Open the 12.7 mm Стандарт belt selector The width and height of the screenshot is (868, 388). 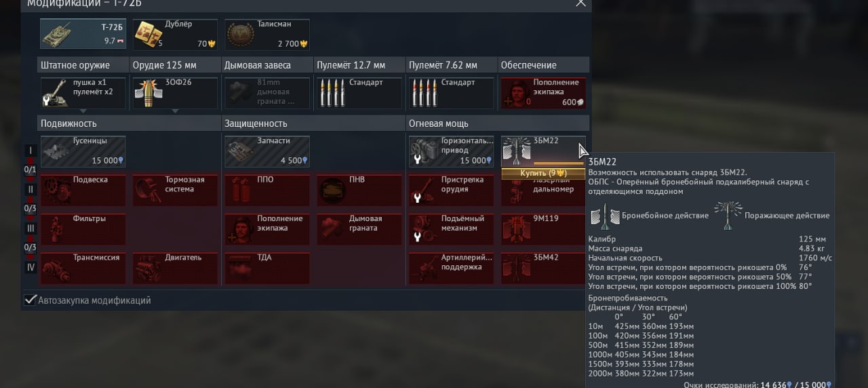point(359,93)
